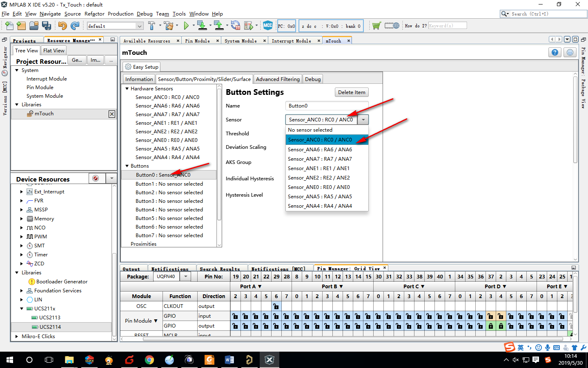
Task: Toggle GPIO input lock for Port A pin 2
Action: (x=235, y=316)
